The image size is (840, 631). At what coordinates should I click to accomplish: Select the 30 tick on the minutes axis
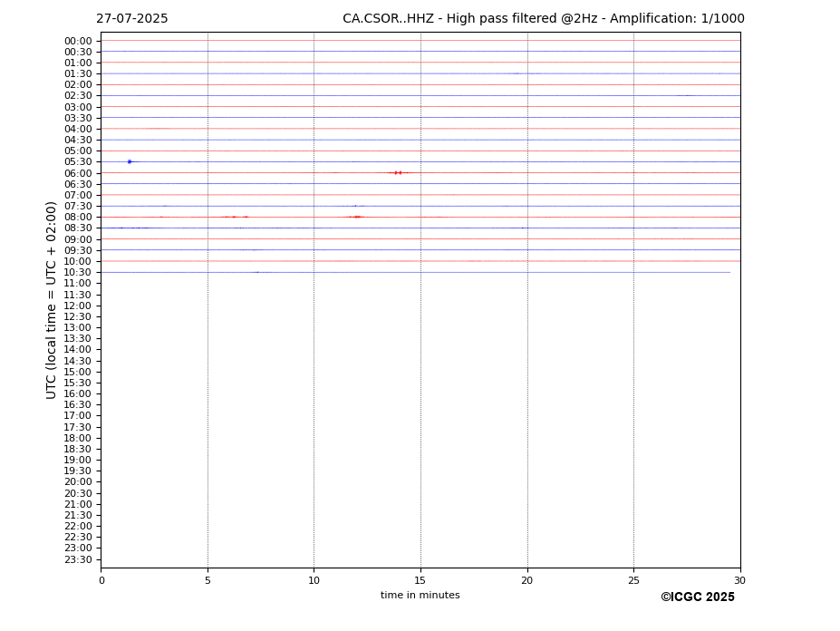coord(739,580)
